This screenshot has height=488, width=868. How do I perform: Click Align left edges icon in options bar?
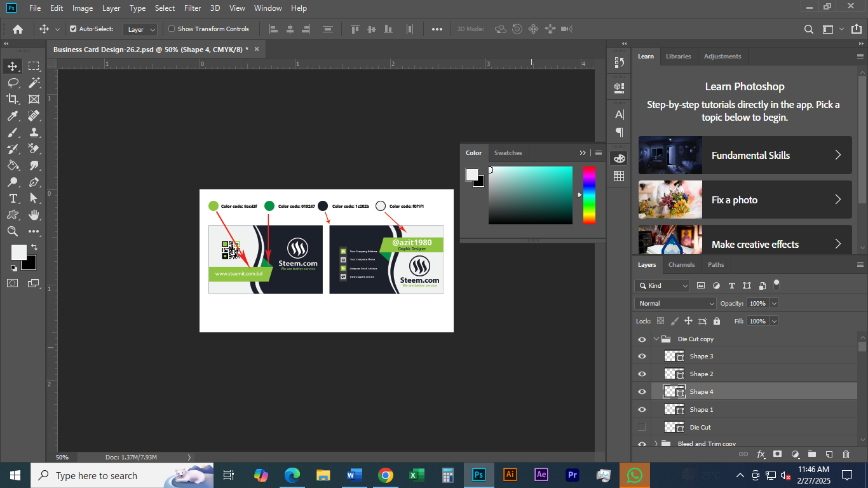(x=274, y=29)
